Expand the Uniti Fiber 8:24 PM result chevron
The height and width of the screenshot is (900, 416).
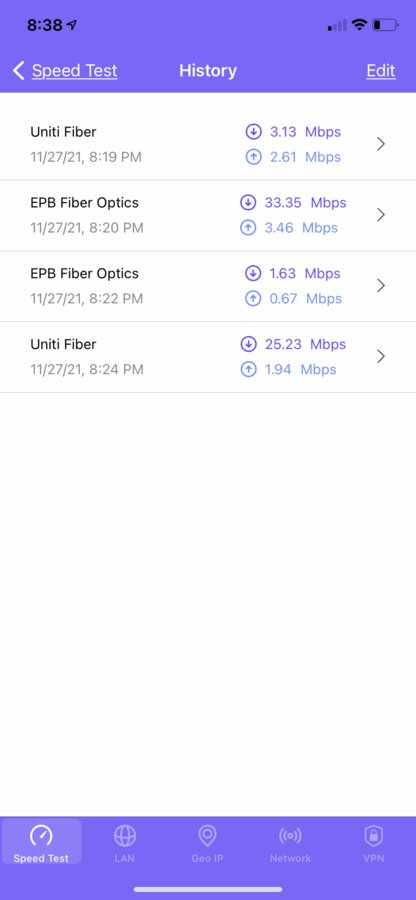tap(380, 356)
